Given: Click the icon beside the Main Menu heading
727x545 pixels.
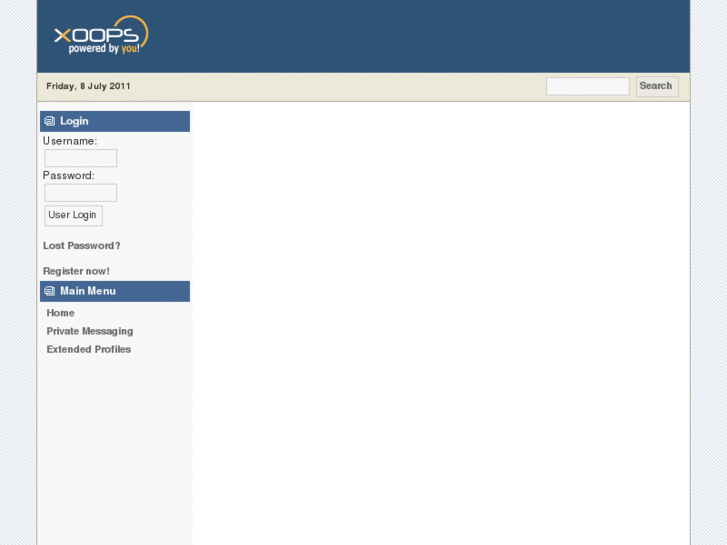Looking at the screenshot, I should tap(50, 291).
